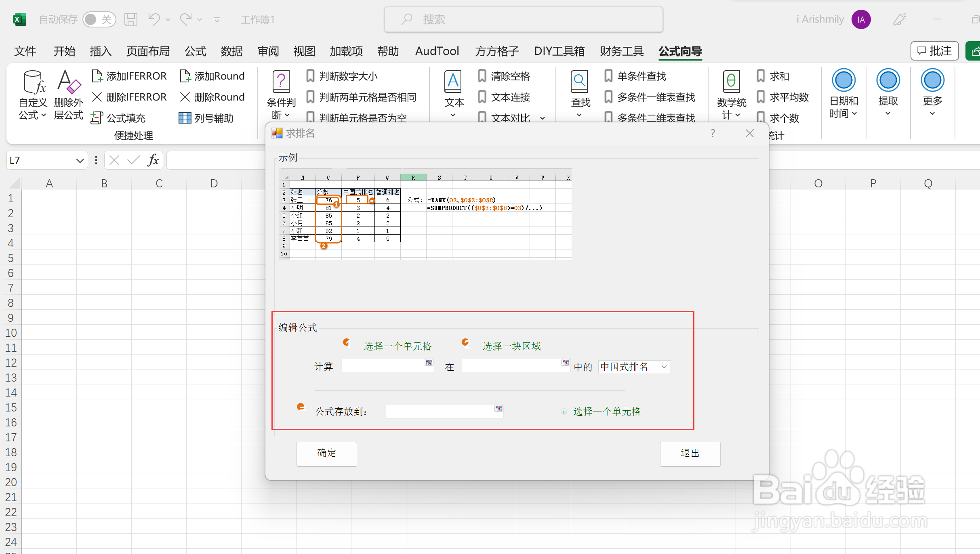Open the 数据 ribbon tab
Viewport: 980px width, 554px height.
231,51
